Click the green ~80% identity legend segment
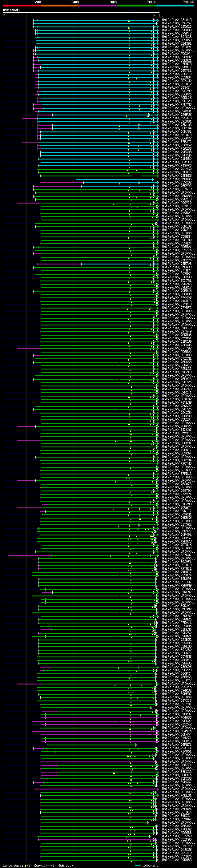The image size is (197, 868). 137,6
